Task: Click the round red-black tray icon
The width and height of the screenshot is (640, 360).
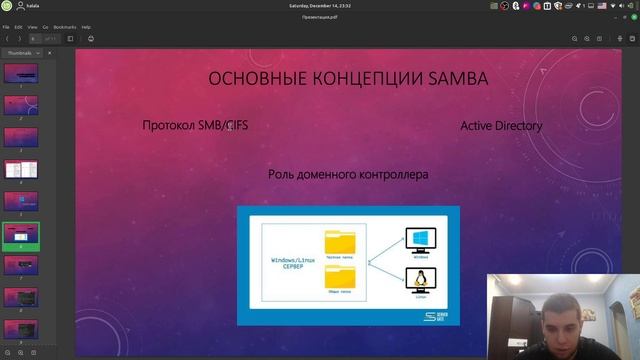Action: click(x=505, y=6)
